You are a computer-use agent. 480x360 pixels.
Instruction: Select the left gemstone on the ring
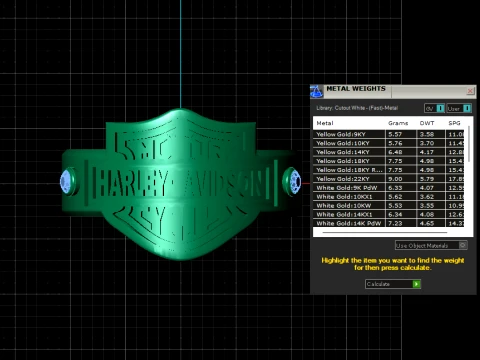point(66,182)
